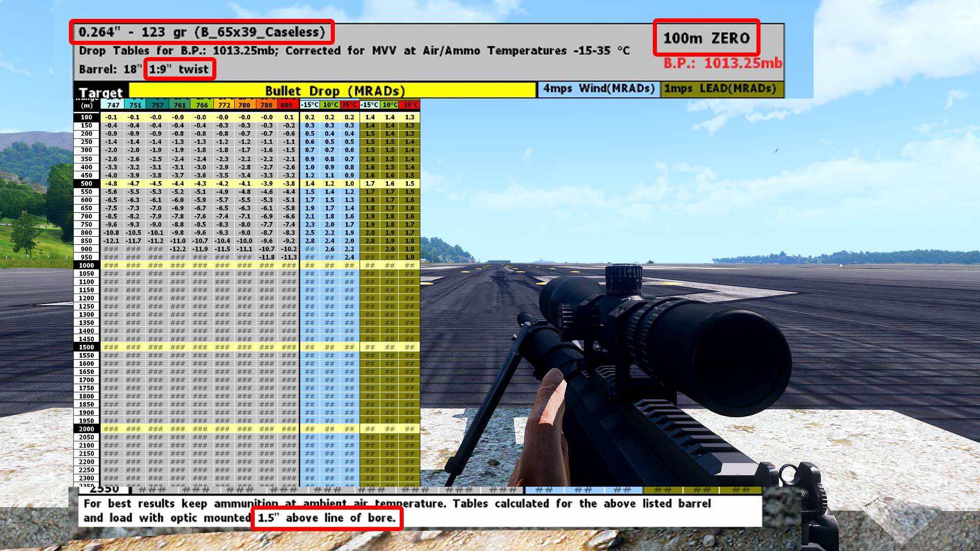Click the Bullet Drop (MRADs) yellow header
The image size is (980, 551).
(334, 91)
